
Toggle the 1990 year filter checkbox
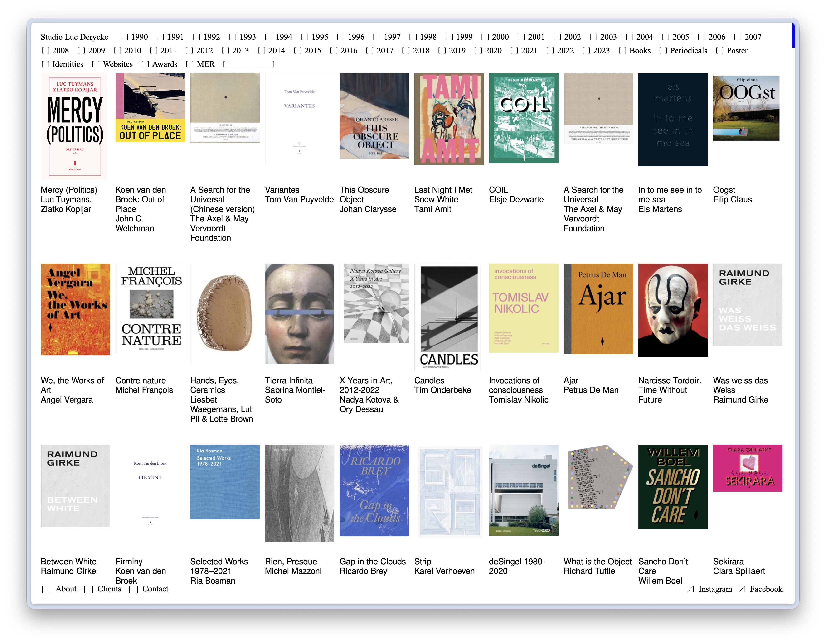click(x=124, y=37)
